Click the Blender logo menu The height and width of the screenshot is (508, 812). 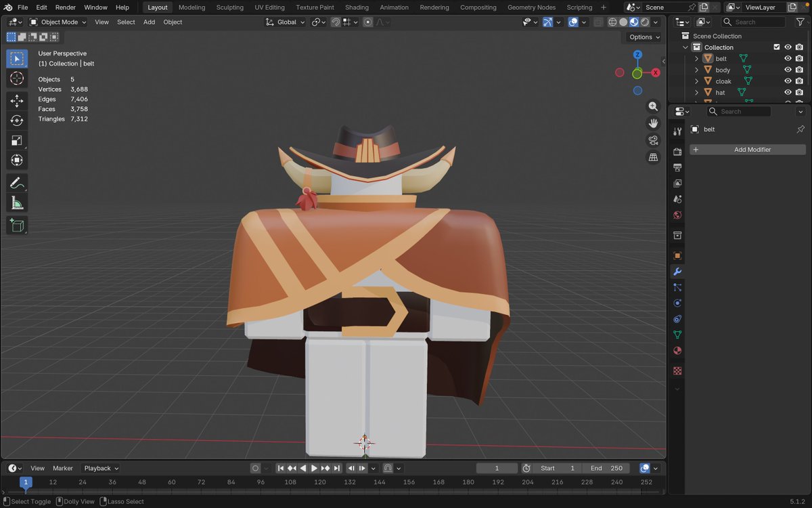tap(8, 7)
